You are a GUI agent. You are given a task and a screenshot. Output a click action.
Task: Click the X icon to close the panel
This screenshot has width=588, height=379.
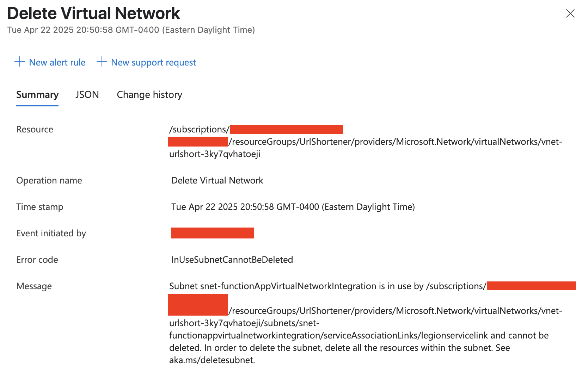[570, 13]
